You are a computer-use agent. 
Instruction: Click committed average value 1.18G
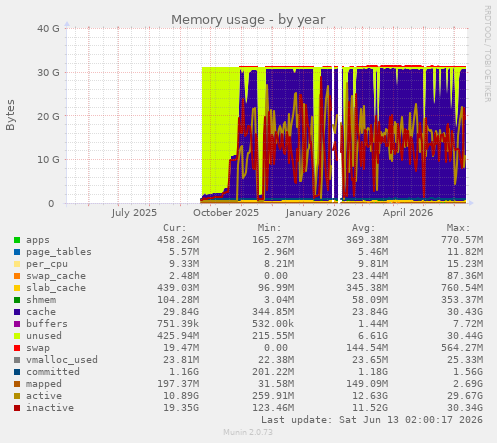(x=373, y=372)
